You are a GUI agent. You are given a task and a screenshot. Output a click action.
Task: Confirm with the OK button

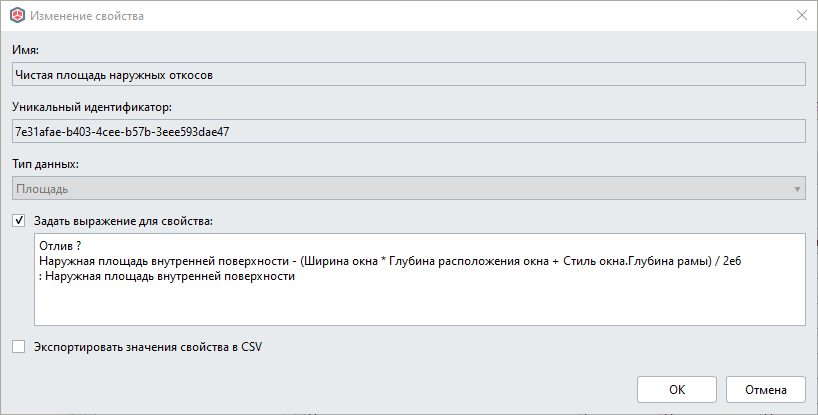click(677, 389)
